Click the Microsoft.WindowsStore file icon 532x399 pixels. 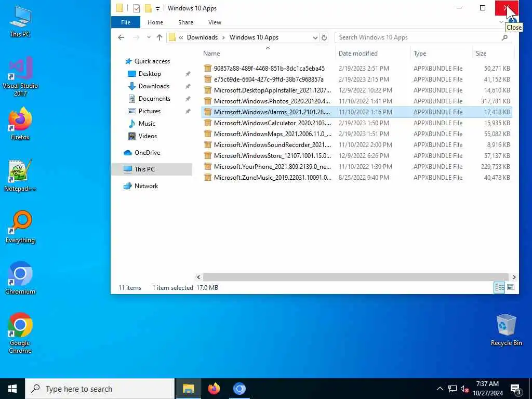point(208,156)
